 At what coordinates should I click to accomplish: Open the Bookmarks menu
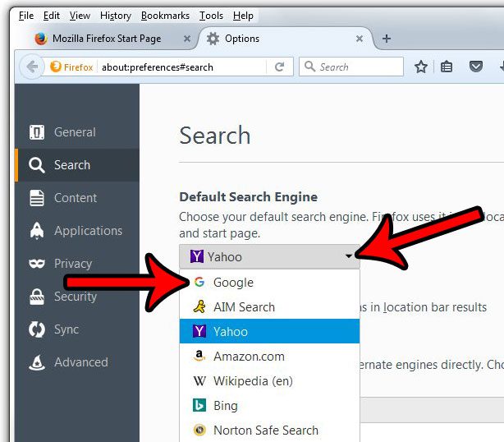point(165,16)
